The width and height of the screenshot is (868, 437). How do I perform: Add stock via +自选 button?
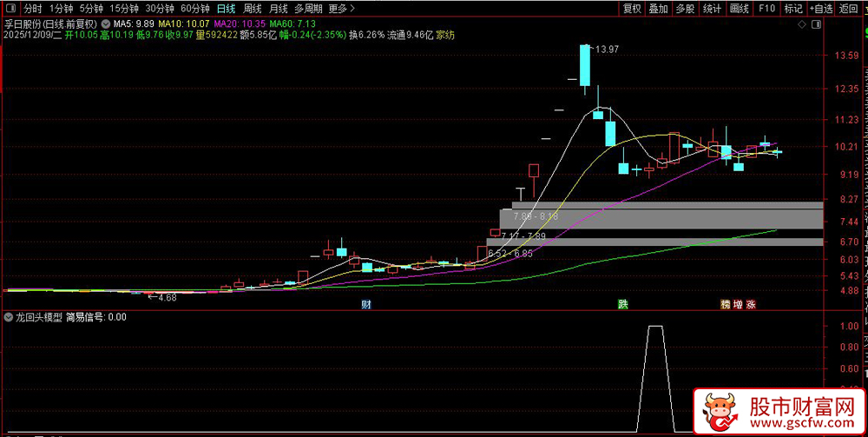[821, 9]
